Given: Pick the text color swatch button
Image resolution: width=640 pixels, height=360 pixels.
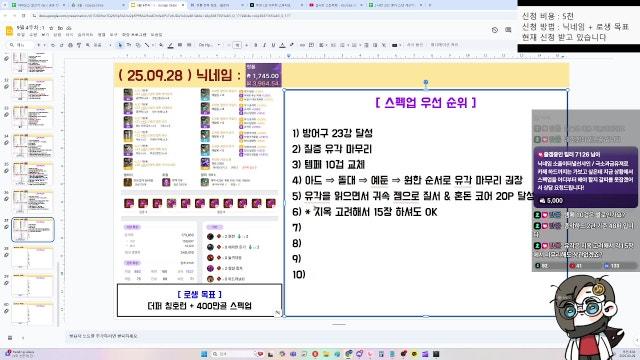Looking at the screenshot, I should pyautogui.click(x=282, y=45).
